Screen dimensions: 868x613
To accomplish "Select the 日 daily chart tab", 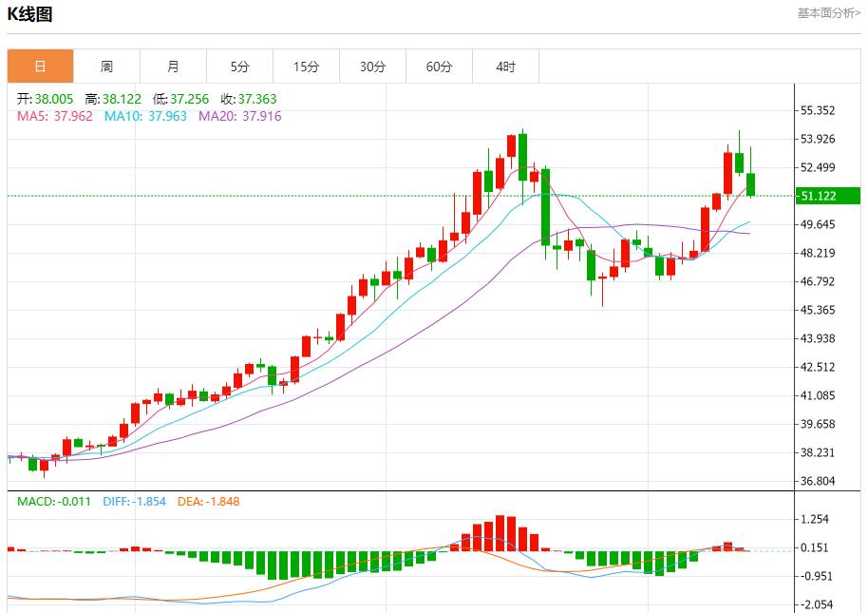I will tap(40, 67).
